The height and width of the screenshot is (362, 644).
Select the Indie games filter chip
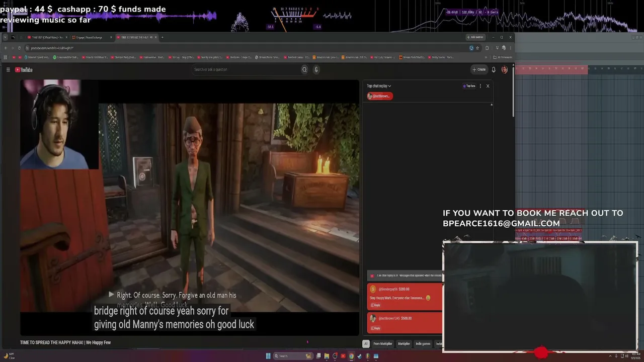tap(423, 344)
